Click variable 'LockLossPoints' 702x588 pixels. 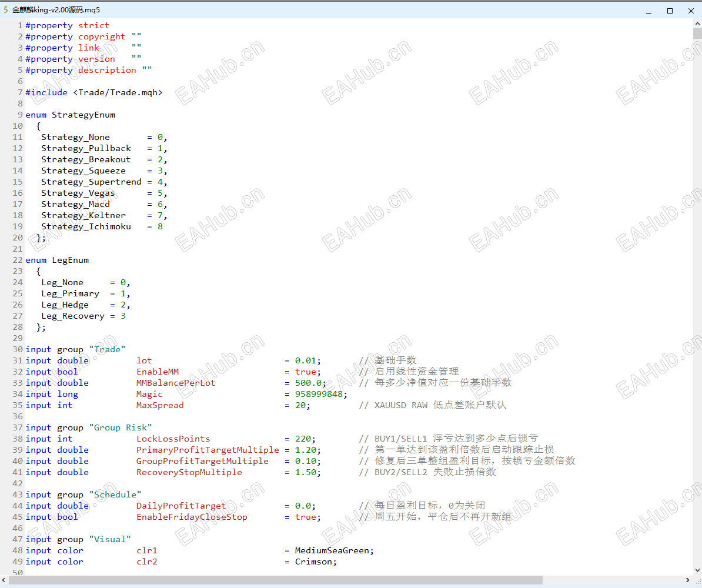(173, 439)
